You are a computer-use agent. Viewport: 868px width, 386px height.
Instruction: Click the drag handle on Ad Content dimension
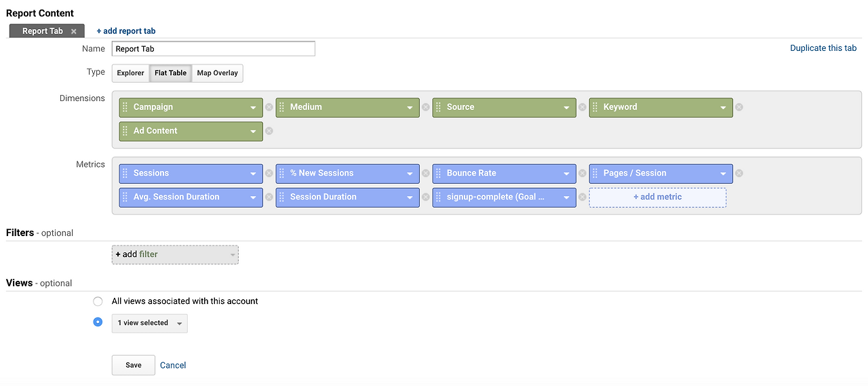[x=125, y=131]
